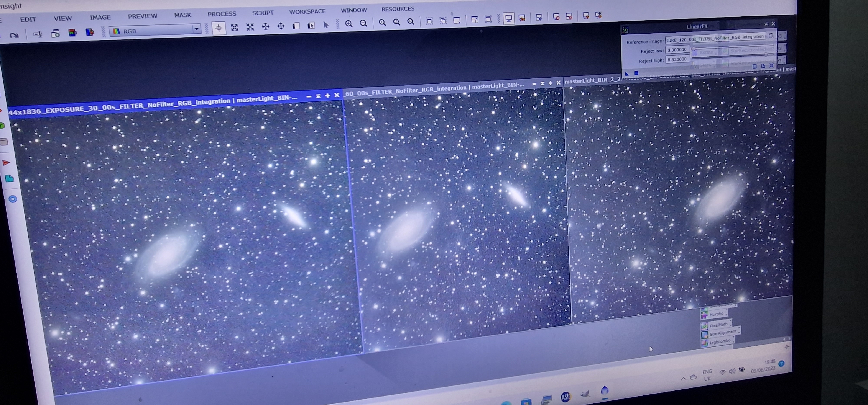Shade the LinearFit process window
Image resolution: width=868 pixels, height=405 pixels.
coord(766,24)
